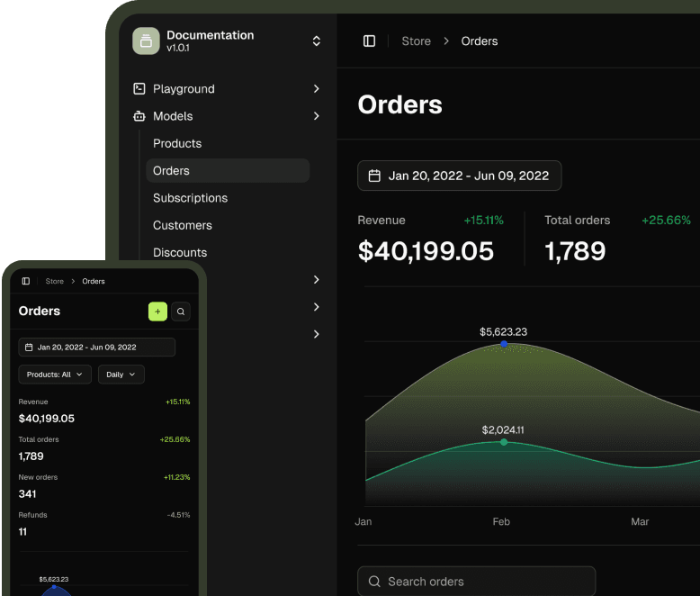Toggle the sidebar panel icon beside Store
The image size is (700, 596).
pyautogui.click(x=369, y=41)
